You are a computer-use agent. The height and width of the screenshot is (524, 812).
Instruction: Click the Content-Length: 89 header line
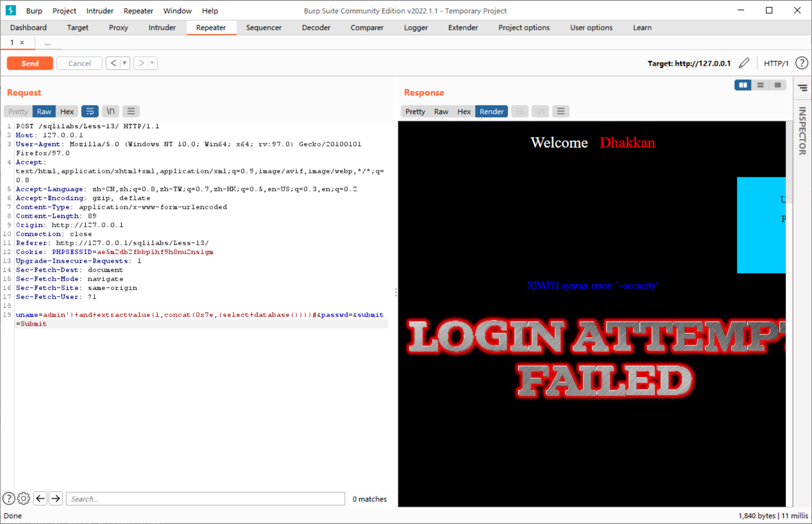coord(56,216)
